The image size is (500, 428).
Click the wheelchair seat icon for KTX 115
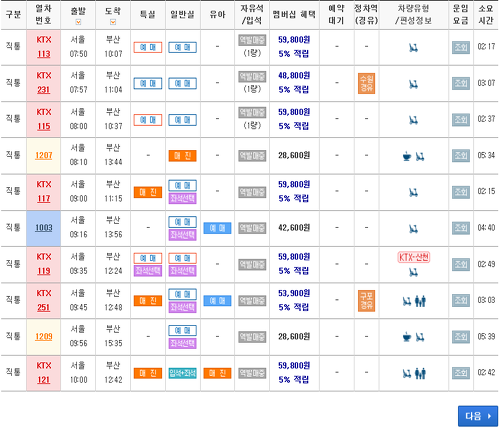414,120
